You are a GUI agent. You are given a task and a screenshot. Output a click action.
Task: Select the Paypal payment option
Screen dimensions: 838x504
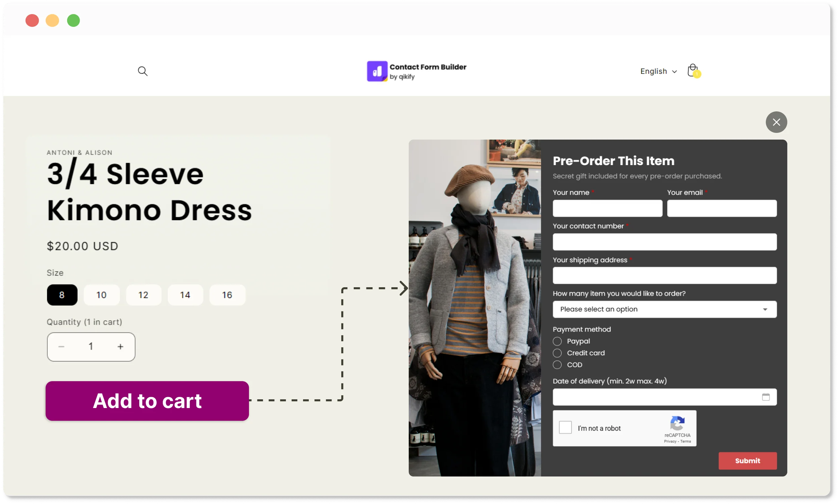pos(557,341)
